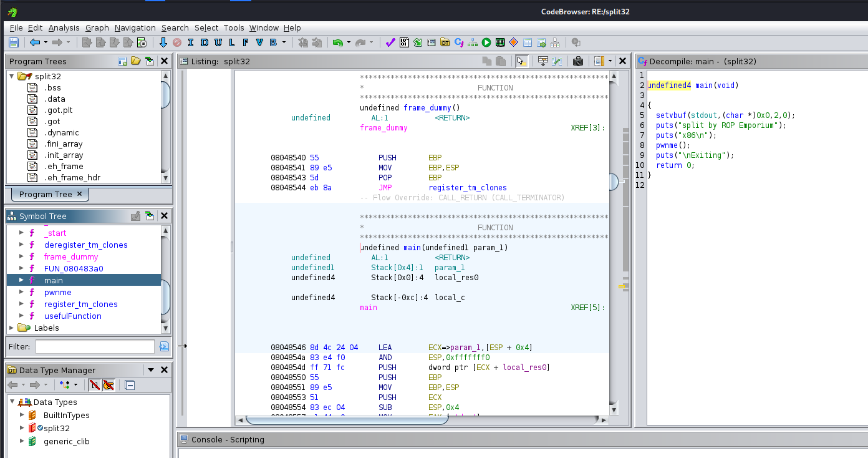Click the Next Instruction 'I' navigation icon
Viewport: 868px width, 458px height.
[190, 42]
